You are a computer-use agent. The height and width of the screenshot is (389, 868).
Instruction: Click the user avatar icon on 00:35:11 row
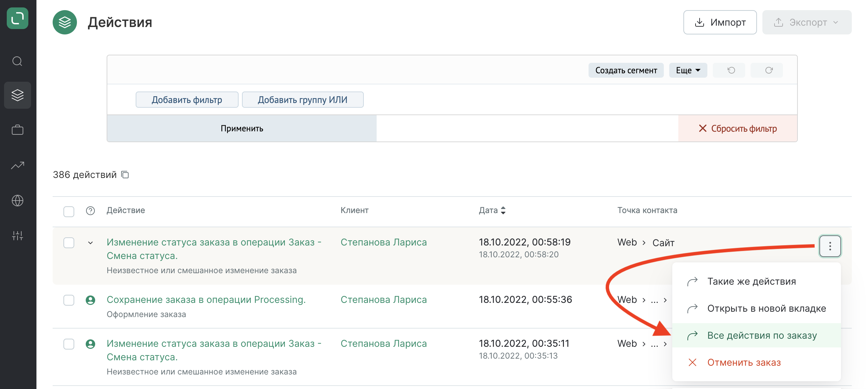90,344
